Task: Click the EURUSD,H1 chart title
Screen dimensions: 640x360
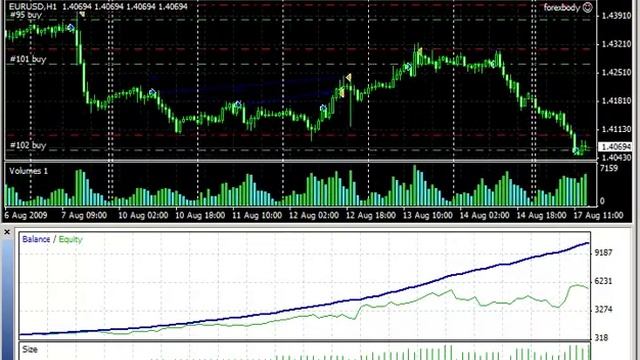Action: tap(33, 7)
